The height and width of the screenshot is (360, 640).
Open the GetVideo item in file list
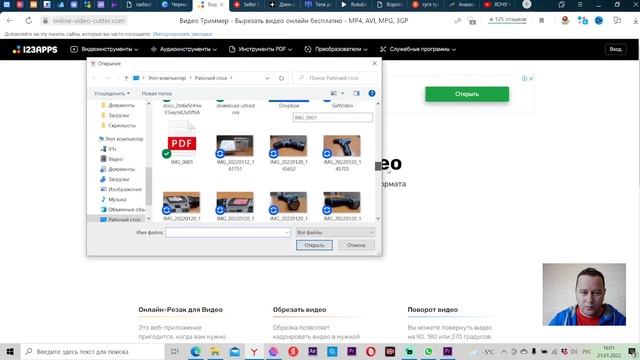pos(342,104)
